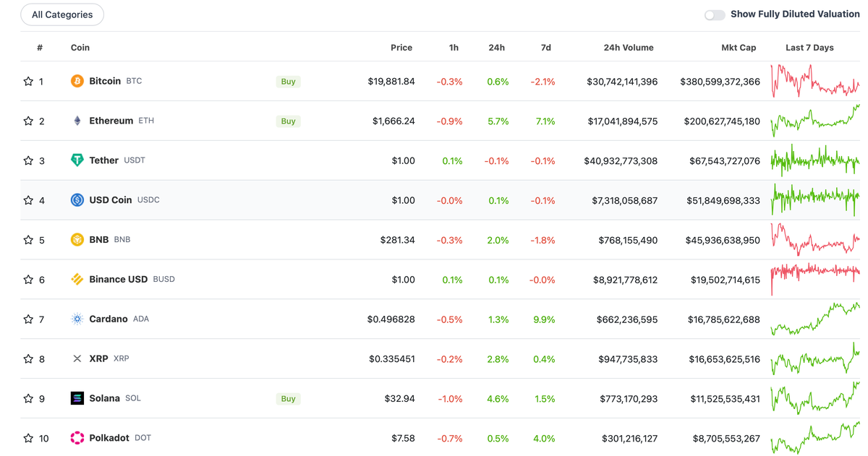Select Bitcoin price $19,881.84
Viewport: 868px width, 456px height.
pos(391,82)
